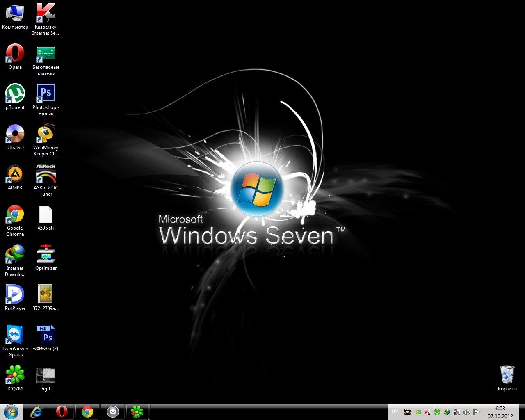Open the network connection tray icon

click(457, 412)
